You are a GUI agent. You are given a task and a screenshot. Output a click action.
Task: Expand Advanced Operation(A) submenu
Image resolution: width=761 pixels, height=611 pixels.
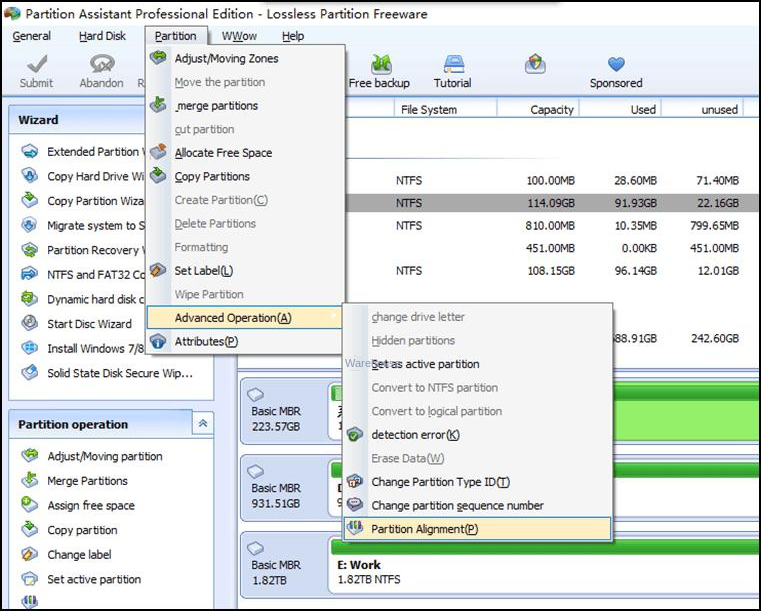coord(233,318)
